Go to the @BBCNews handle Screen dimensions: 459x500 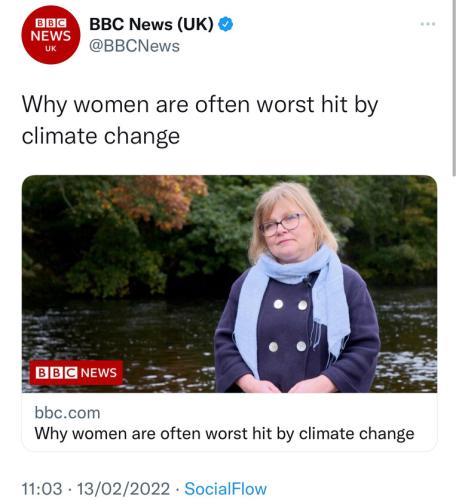pos(134,46)
